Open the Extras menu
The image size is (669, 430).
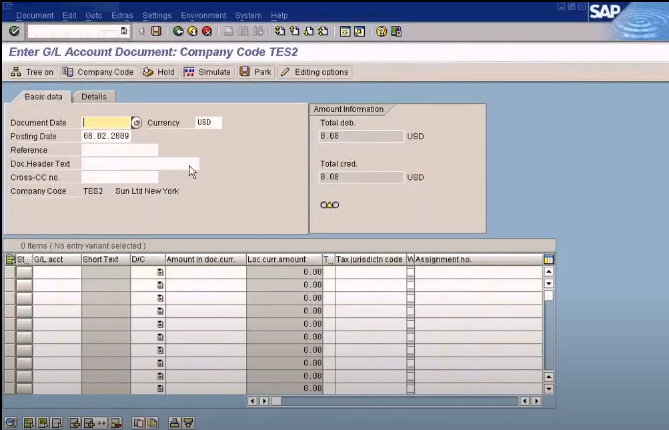coord(122,15)
